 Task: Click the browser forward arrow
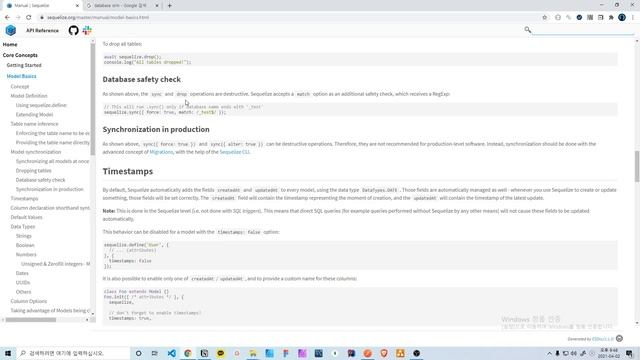[18, 18]
